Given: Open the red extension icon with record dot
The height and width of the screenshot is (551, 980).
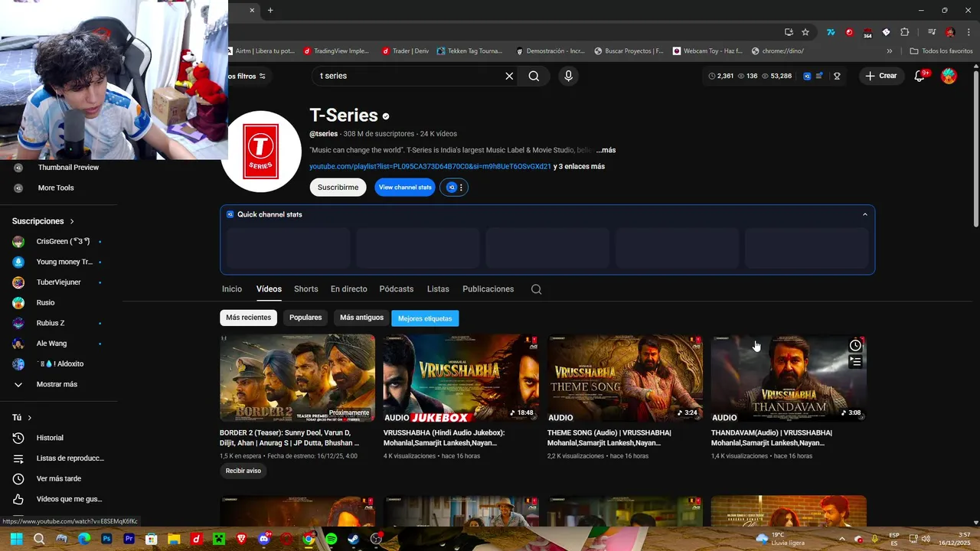Looking at the screenshot, I should click(849, 32).
